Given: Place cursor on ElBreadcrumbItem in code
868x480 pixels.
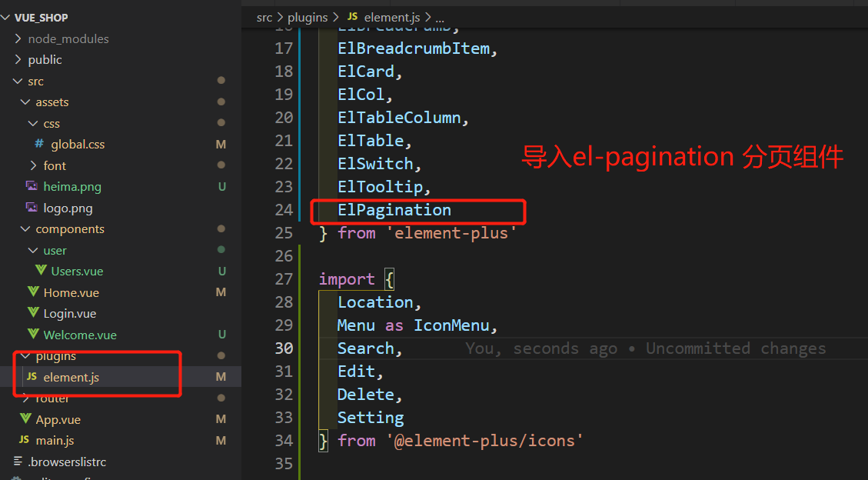Looking at the screenshot, I should [414, 48].
